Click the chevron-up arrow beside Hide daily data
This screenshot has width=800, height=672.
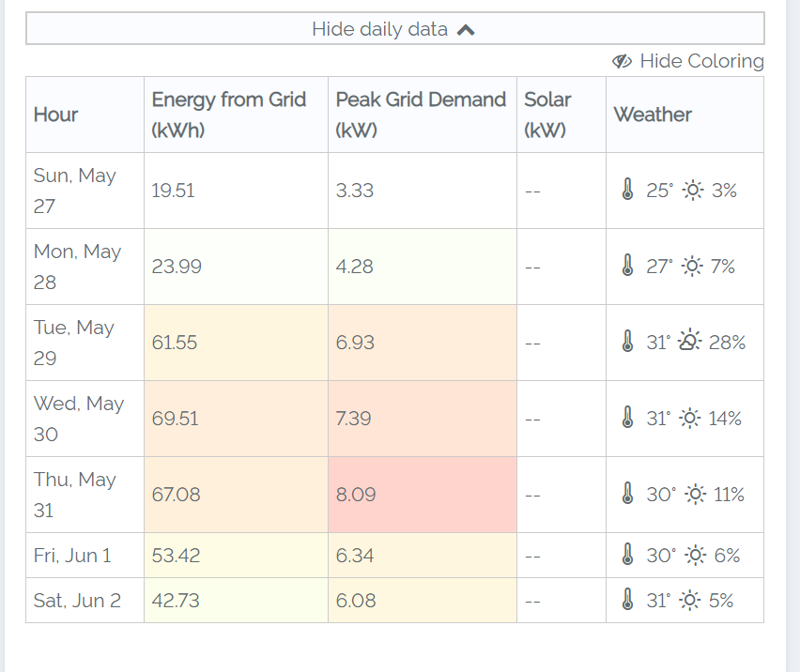[466, 30]
